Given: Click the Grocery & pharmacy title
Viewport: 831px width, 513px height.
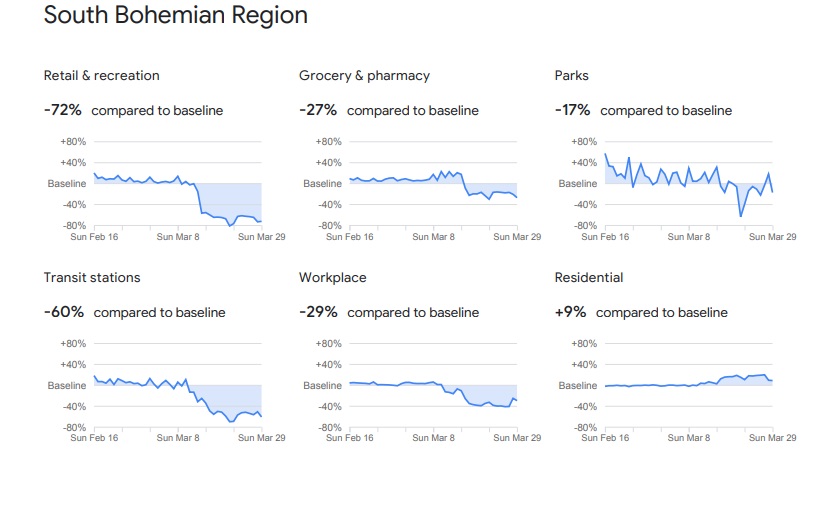Looking at the screenshot, I should click(364, 76).
